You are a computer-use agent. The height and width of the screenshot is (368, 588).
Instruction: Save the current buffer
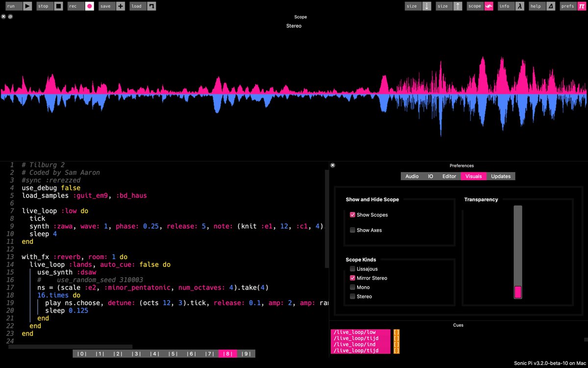[106, 6]
